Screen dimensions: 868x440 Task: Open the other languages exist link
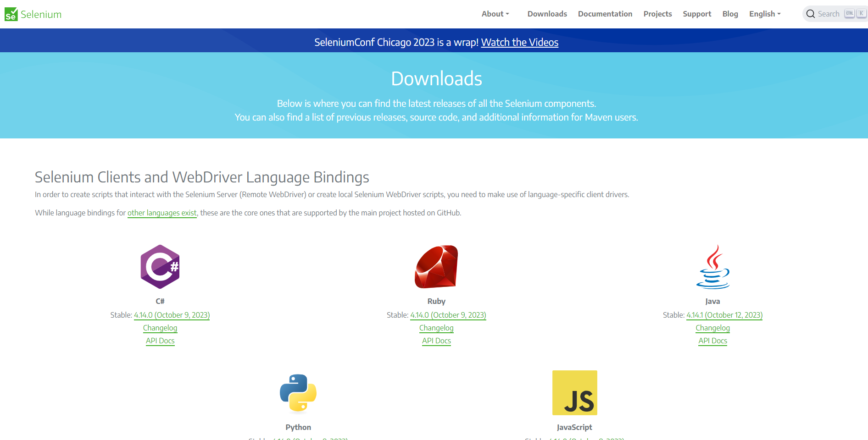[x=162, y=213]
